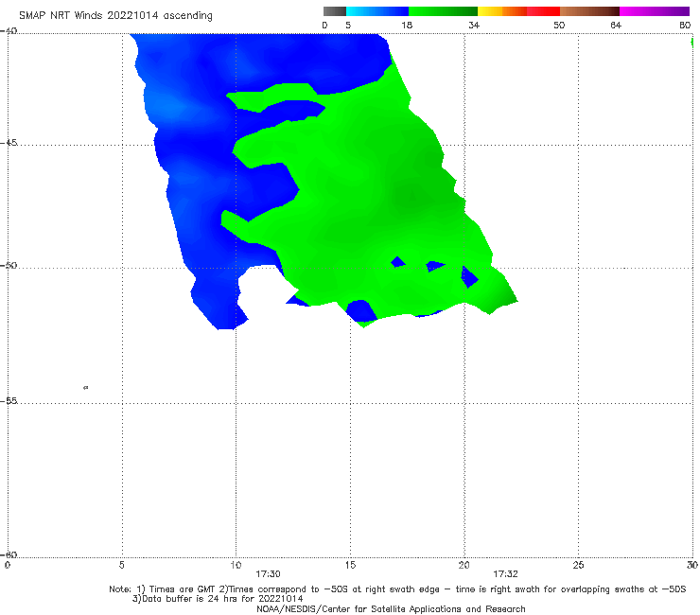Click the longitude axis label '15'
Image resolution: width=700 pixels, height=615 pixels.
[x=350, y=565]
